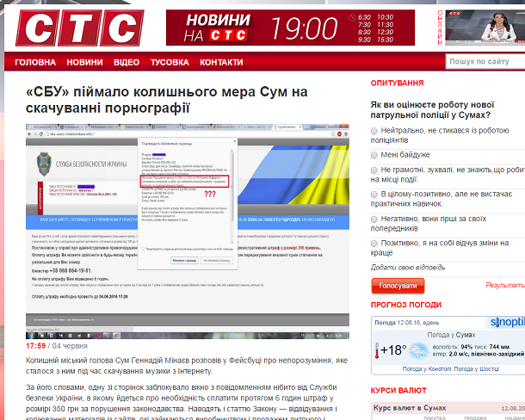Select the Негативно poll option
Viewport: 525px width, 420px height.
(x=374, y=219)
